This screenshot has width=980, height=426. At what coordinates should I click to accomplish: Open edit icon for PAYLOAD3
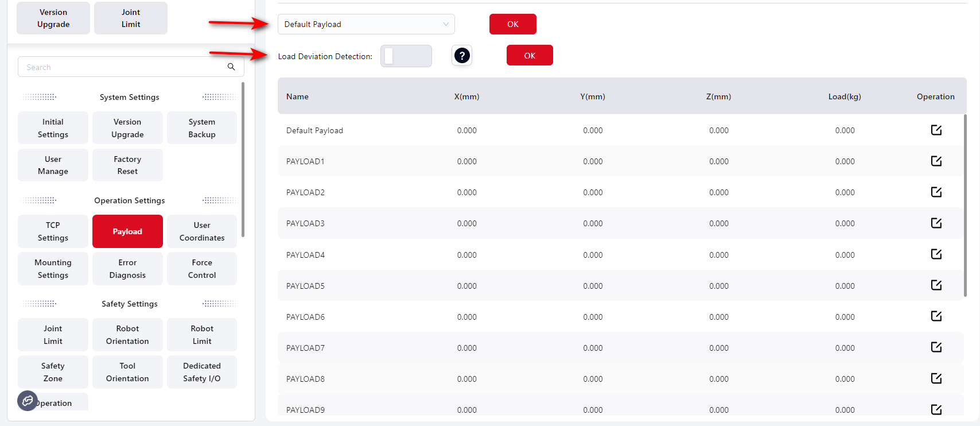pos(936,223)
